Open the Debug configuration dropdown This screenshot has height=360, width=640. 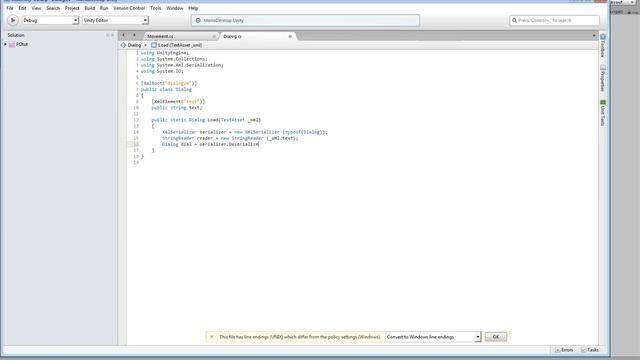pos(50,20)
